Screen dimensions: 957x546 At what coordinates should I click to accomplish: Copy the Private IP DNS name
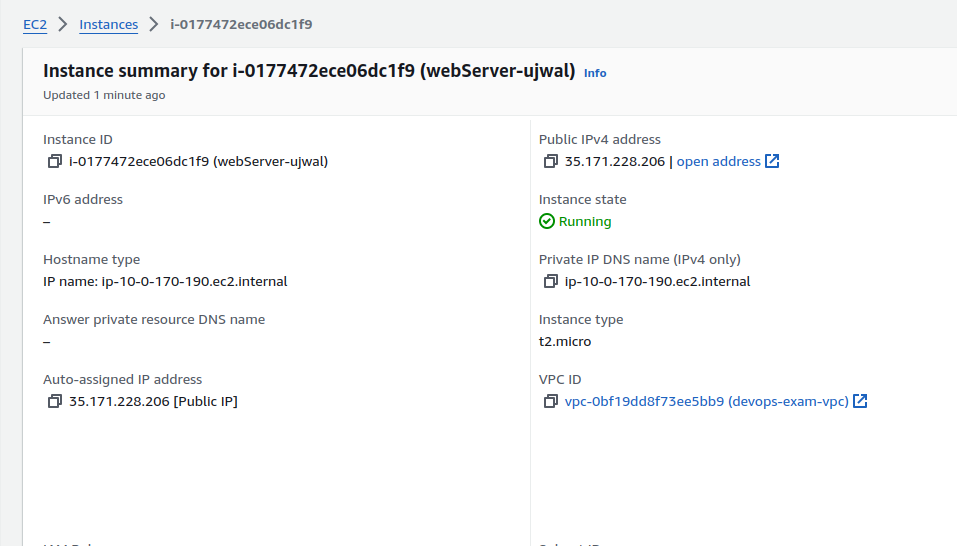(550, 281)
